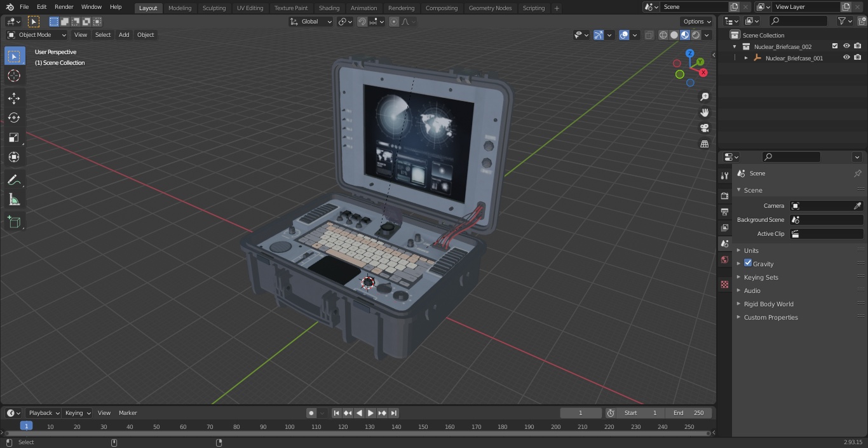Play the animation forward
This screenshot has height=448, width=868.
coord(371,413)
